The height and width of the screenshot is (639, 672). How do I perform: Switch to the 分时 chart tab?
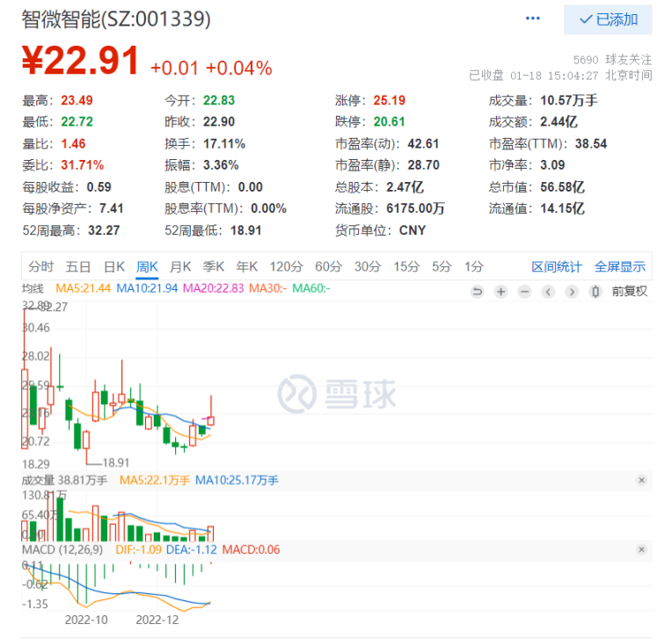40,266
